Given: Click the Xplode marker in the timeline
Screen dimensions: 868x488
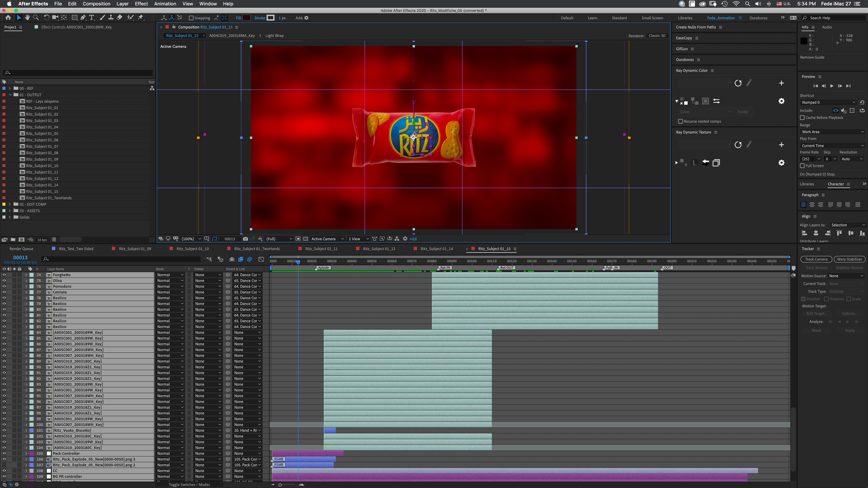Looking at the screenshot, I should pyautogui.click(x=323, y=267).
